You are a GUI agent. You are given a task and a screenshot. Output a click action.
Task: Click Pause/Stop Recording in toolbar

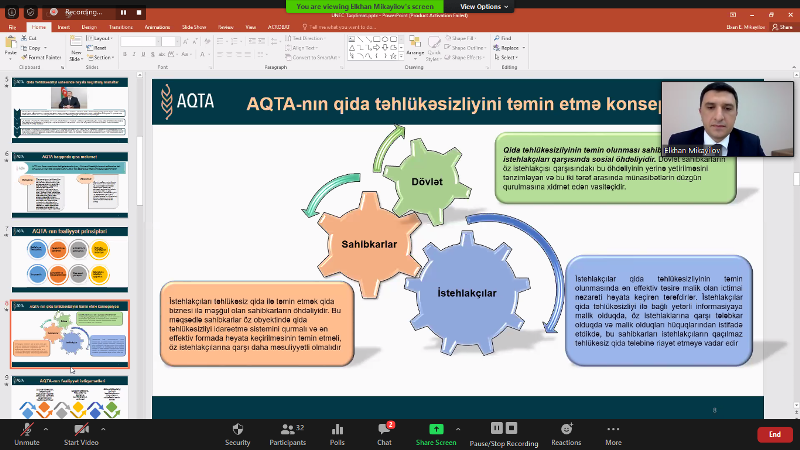(504, 434)
